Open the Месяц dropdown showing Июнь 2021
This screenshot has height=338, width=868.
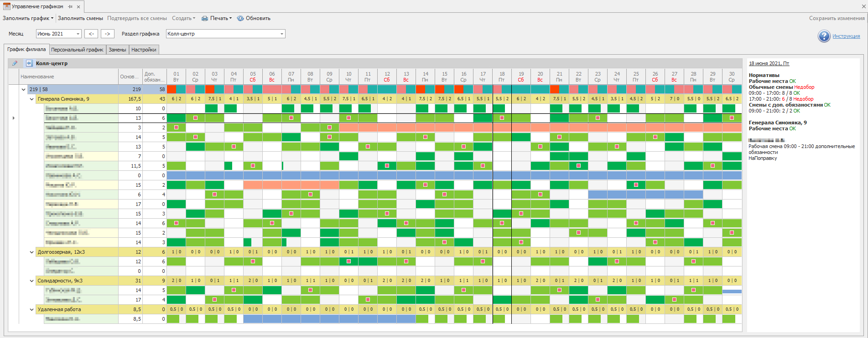pos(78,34)
